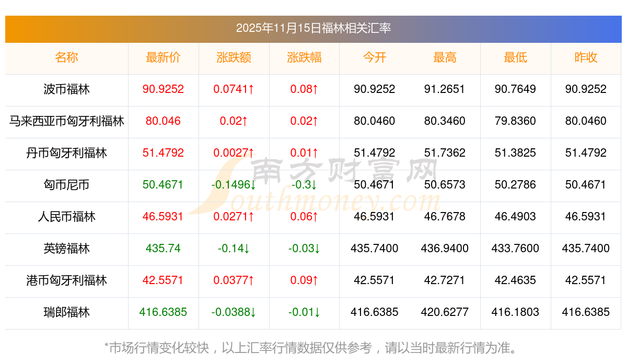Select highest value 91.2651
Viewport: 627px width, 364px height.
click(445, 89)
